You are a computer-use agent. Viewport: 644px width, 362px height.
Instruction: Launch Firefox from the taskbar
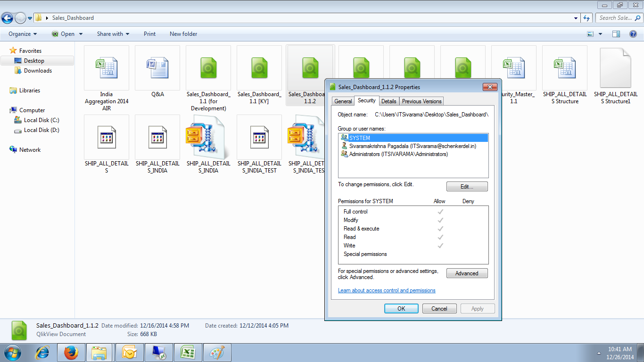pyautogui.click(x=71, y=353)
